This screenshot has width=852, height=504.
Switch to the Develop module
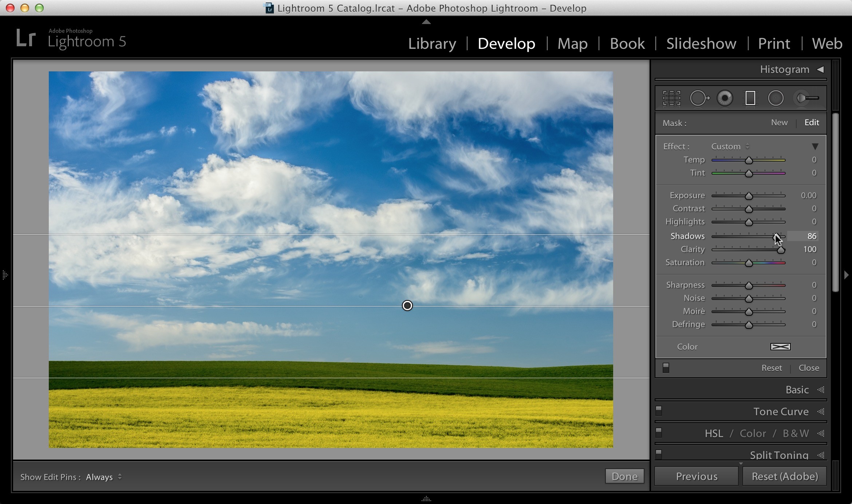(506, 43)
